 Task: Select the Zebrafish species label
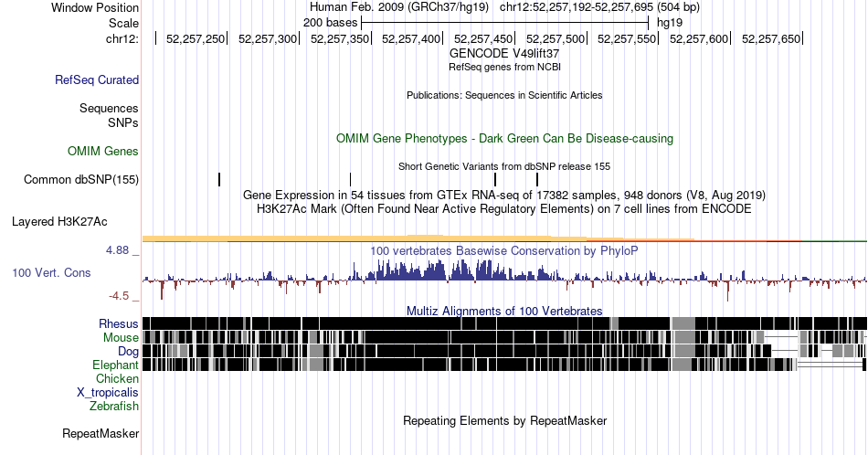114,406
